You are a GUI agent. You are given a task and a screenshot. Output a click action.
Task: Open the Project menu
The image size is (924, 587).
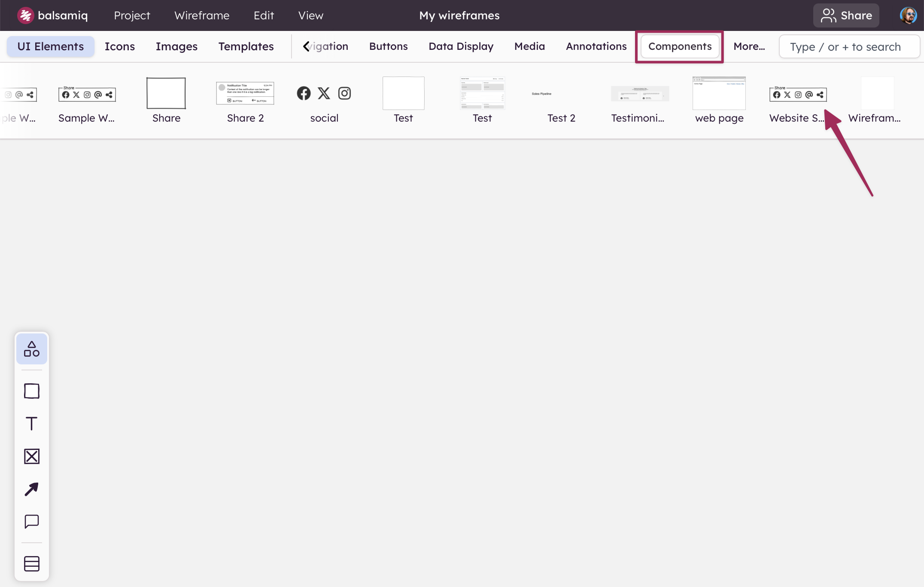point(132,15)
